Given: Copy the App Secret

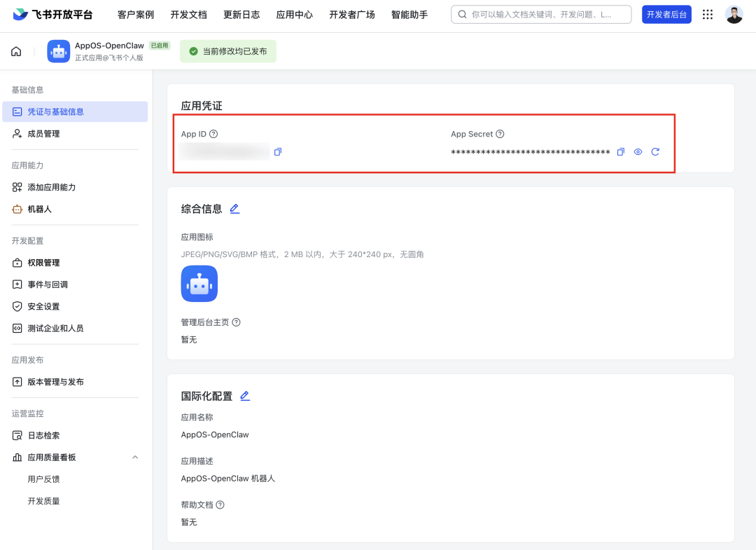Looking at the screenshot, I should [x=620, y=151].
